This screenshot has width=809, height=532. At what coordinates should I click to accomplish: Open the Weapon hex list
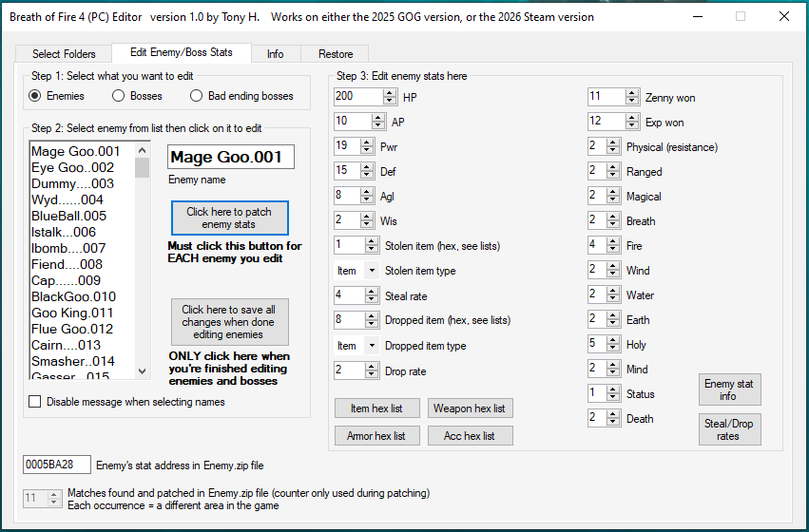tap(470, 408)
